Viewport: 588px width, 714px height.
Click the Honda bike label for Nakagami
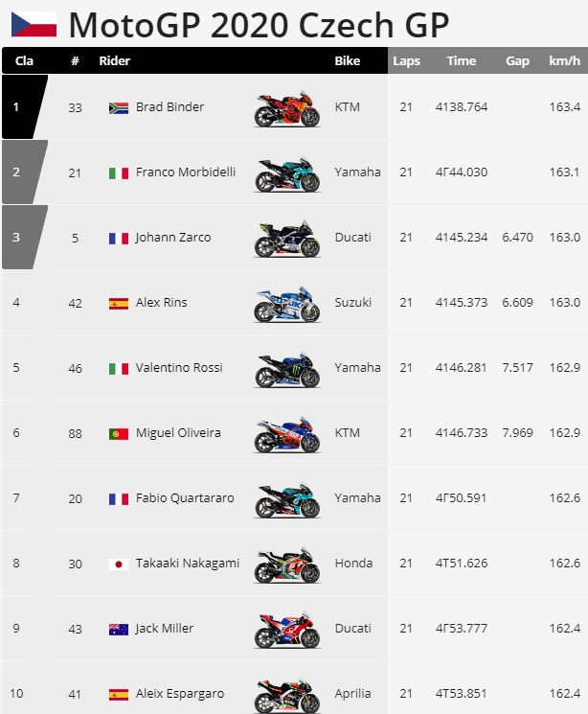353,564
